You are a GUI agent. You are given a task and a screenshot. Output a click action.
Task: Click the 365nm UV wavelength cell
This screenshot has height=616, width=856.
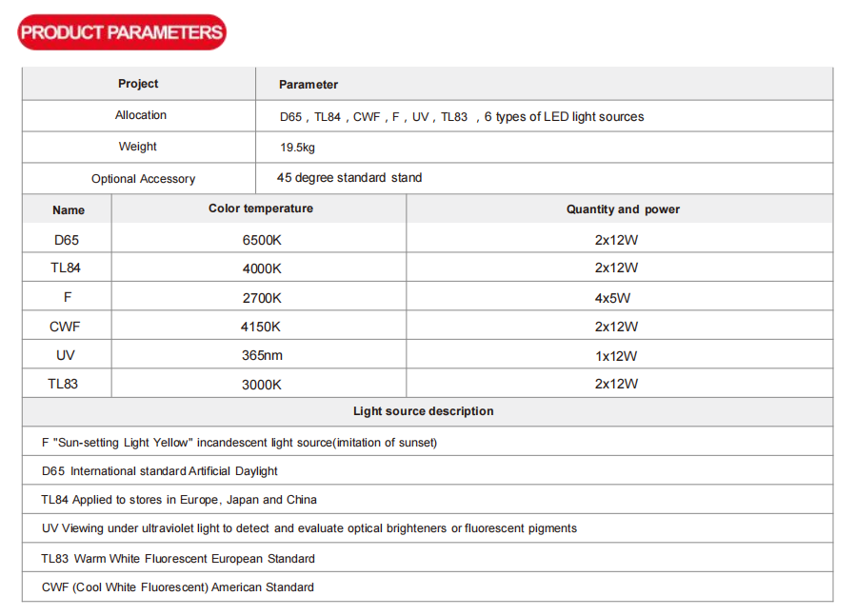point(262,355)
